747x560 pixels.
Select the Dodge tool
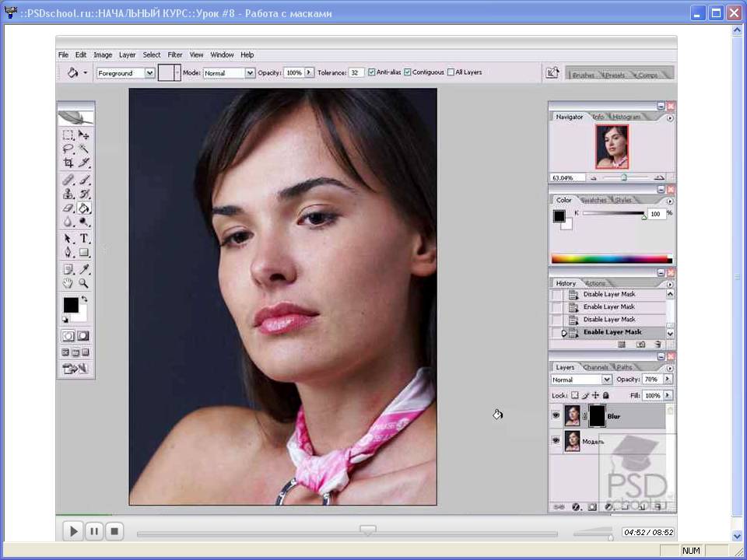pos(84,222)
